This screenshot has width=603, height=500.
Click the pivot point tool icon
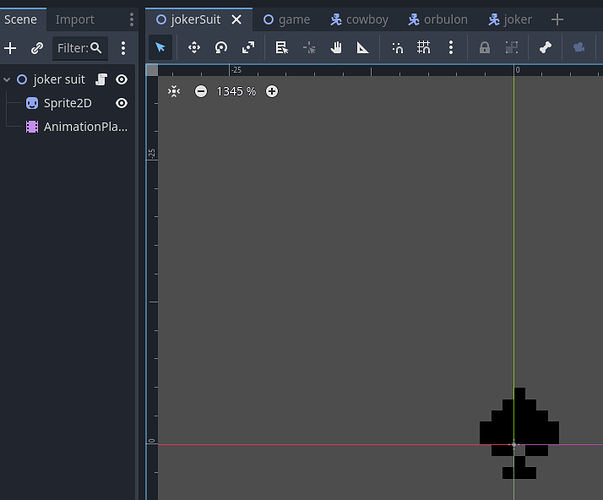point(309,48)
